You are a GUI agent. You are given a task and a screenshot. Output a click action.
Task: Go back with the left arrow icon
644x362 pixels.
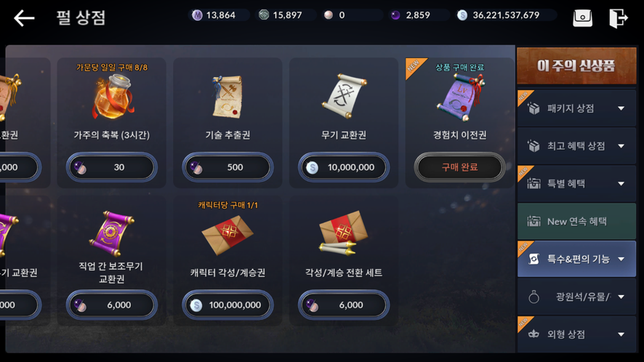click(x=24, y=18)
